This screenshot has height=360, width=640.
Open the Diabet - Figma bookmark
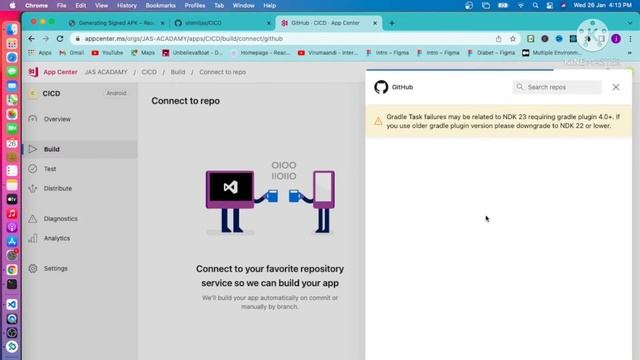tap(491, 53)
